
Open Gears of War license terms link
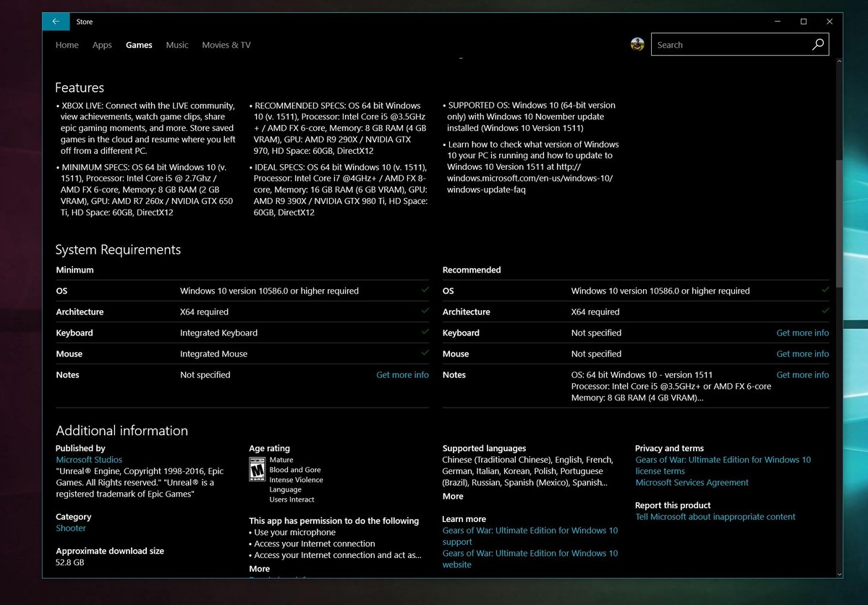[x=723, y=465]
